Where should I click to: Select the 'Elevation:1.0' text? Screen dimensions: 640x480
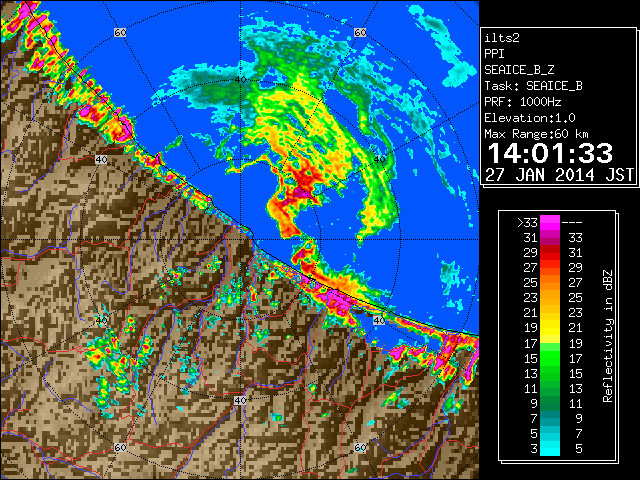(x=529, y=118)
